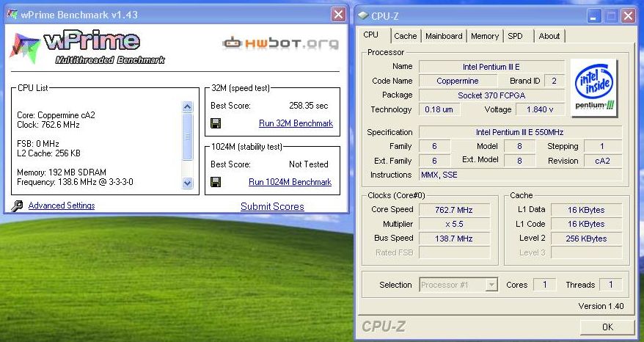This screenshot has width=644, height=342.
Task: Click the 'Version 1.40' text in CPU-Z
Action: [601, 306]
